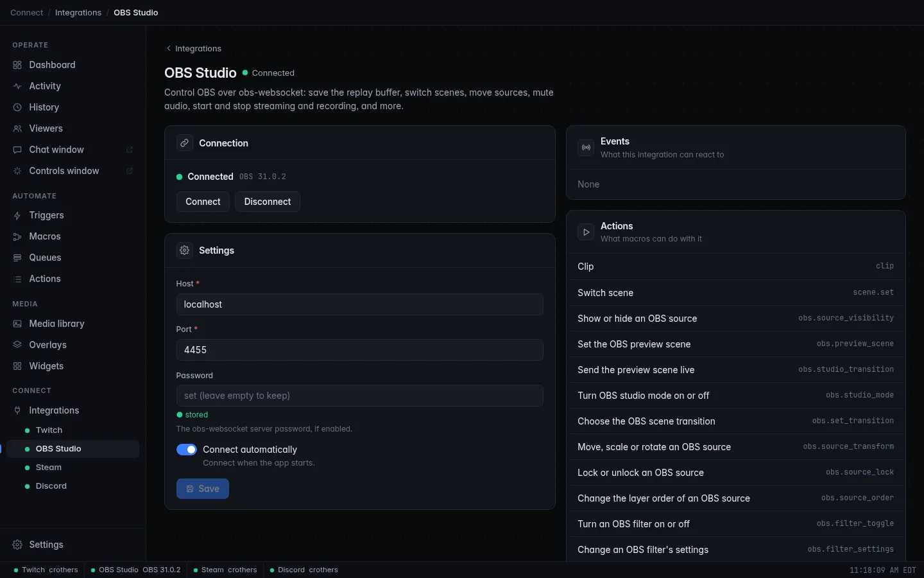Click into the Password field

[x=360, y=396]
